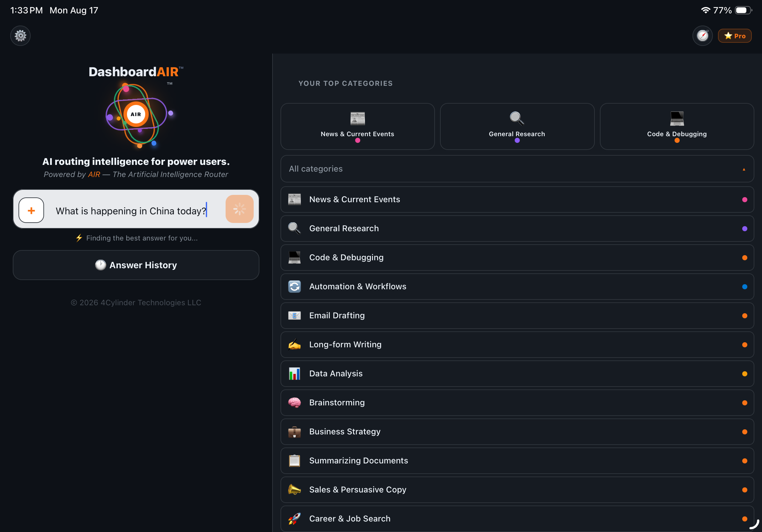The image size is (762, 532).
Task: Click the YOUR TOP CATEGORIES heading
Action: coord(346,84)
